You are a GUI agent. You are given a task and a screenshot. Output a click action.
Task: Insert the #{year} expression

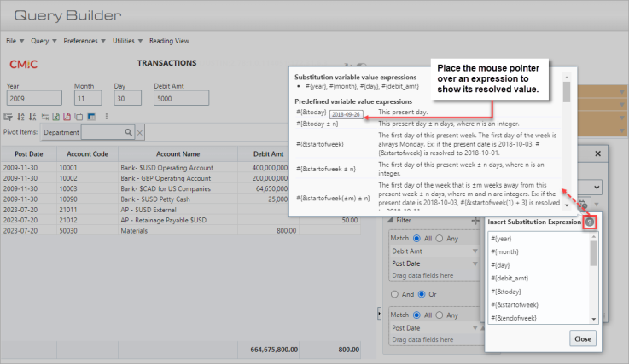click(501, 239)
